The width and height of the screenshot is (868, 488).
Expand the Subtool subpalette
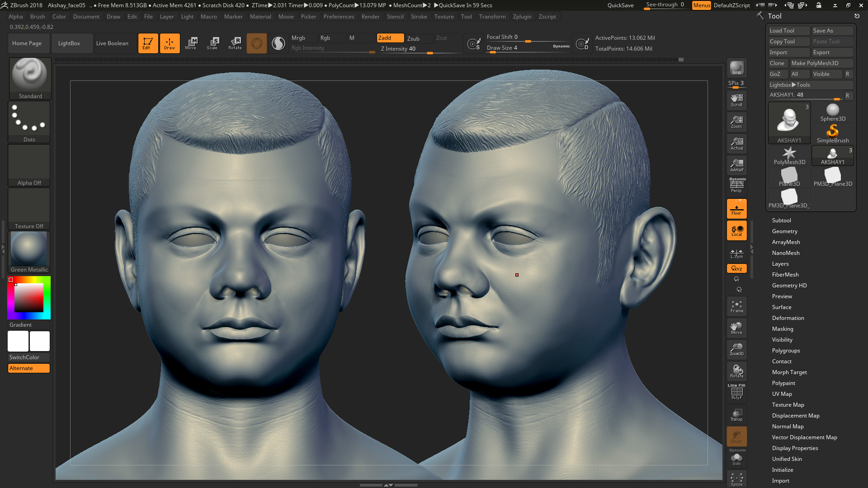(x=782, y=220)
